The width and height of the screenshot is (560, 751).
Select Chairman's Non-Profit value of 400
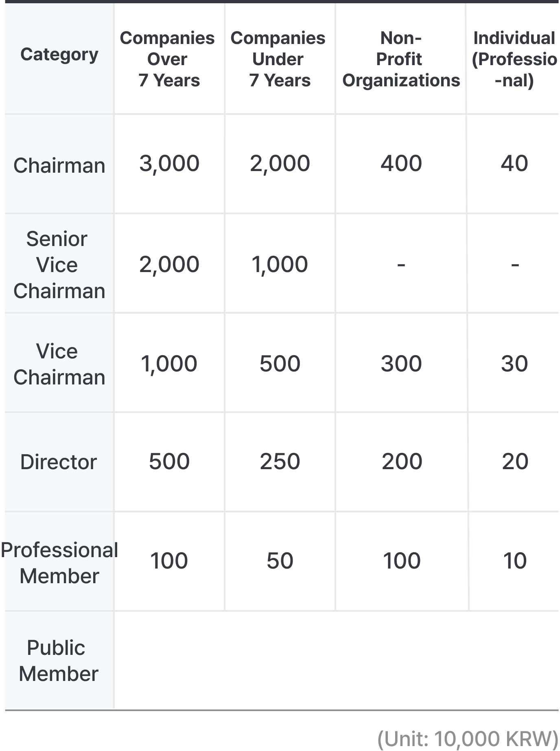401,163
